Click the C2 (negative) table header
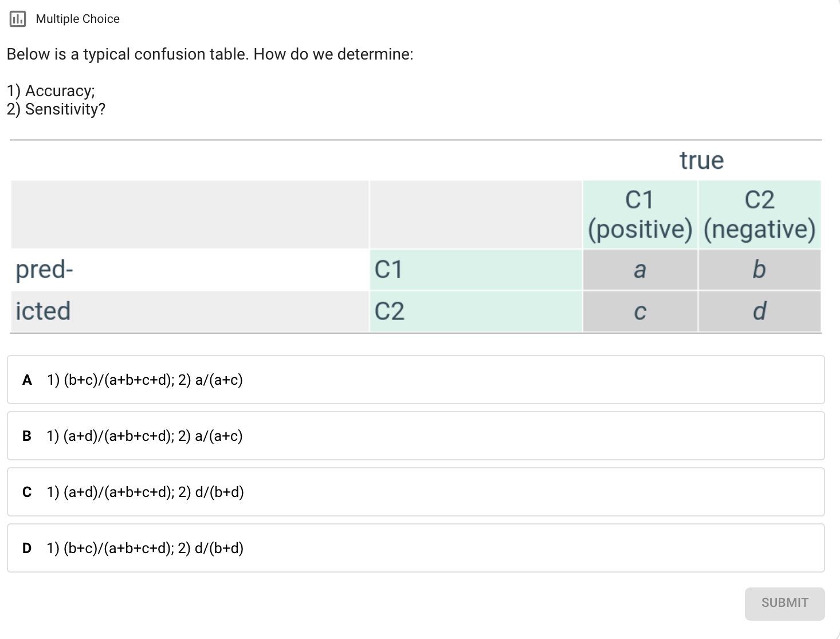 (x=759, y=215)
